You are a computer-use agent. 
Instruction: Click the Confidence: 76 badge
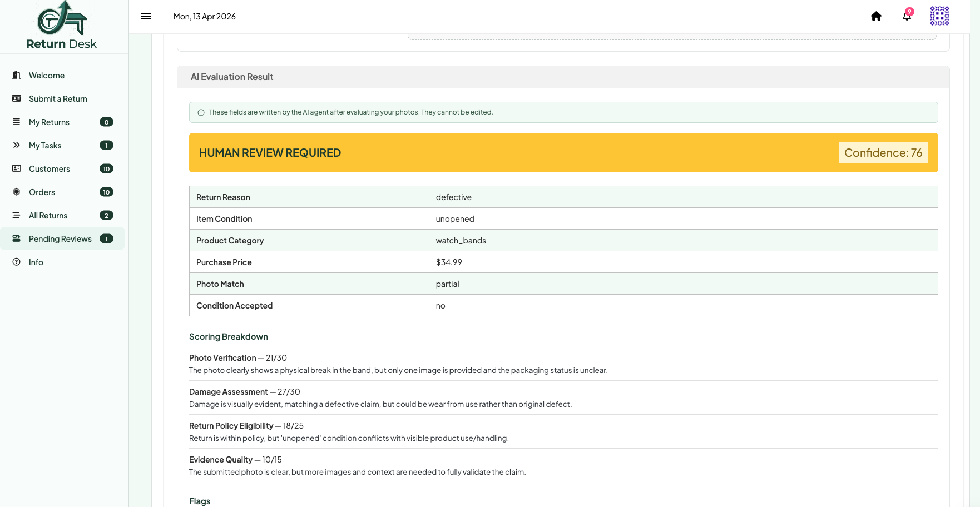point(883,153)
